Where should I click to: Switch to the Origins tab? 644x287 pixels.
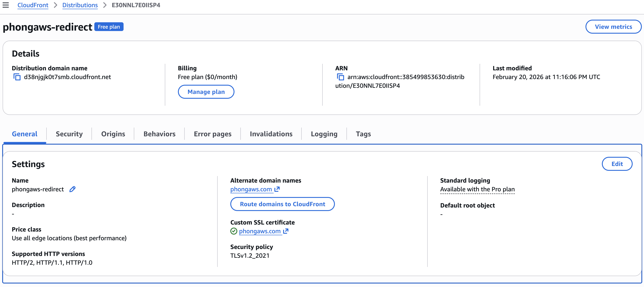click(x=113, y=134)
